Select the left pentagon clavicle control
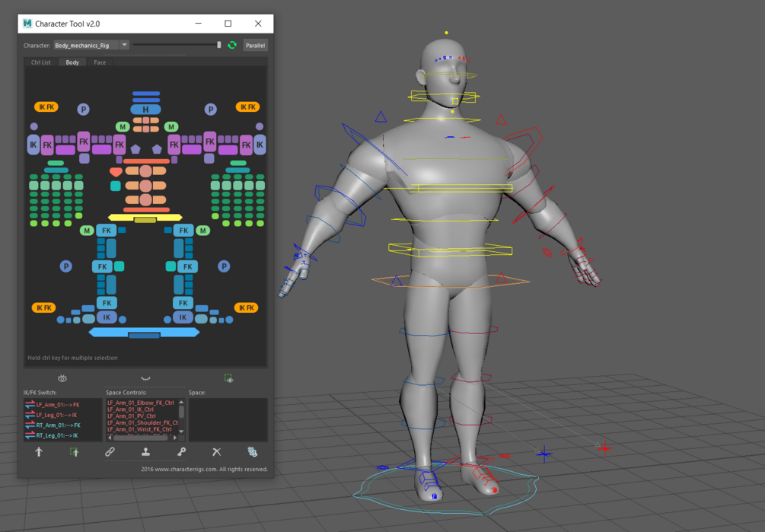Image resolution: width=765 pixels, height=532 pixels. 135,148
